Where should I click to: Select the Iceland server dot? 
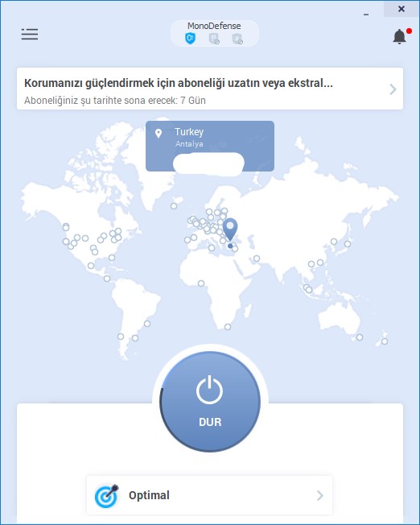point(174,206)
